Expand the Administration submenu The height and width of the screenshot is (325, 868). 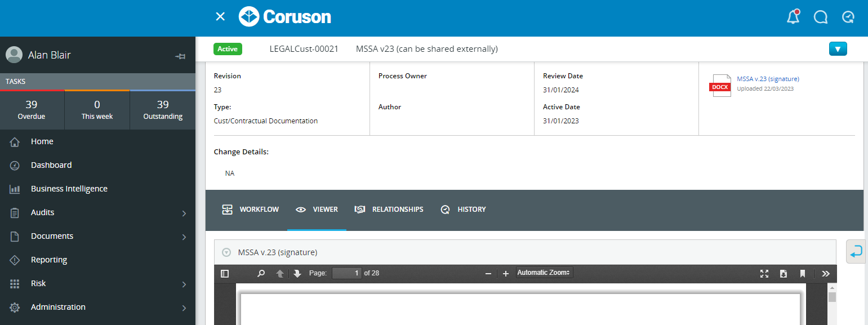184,308
